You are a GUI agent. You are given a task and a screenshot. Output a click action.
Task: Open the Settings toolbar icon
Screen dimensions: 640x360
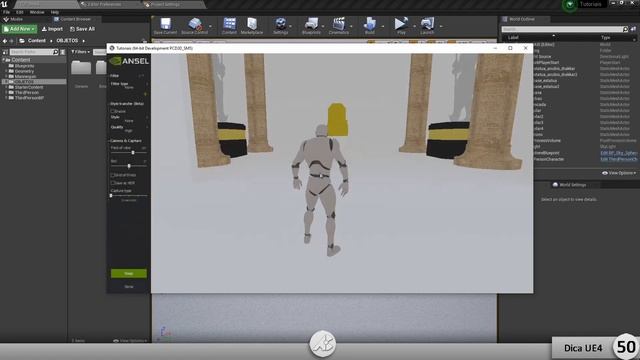[280, 24]
